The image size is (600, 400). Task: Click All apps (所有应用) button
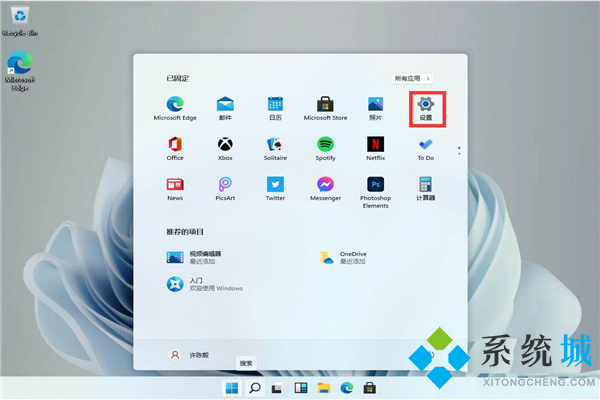412,78
